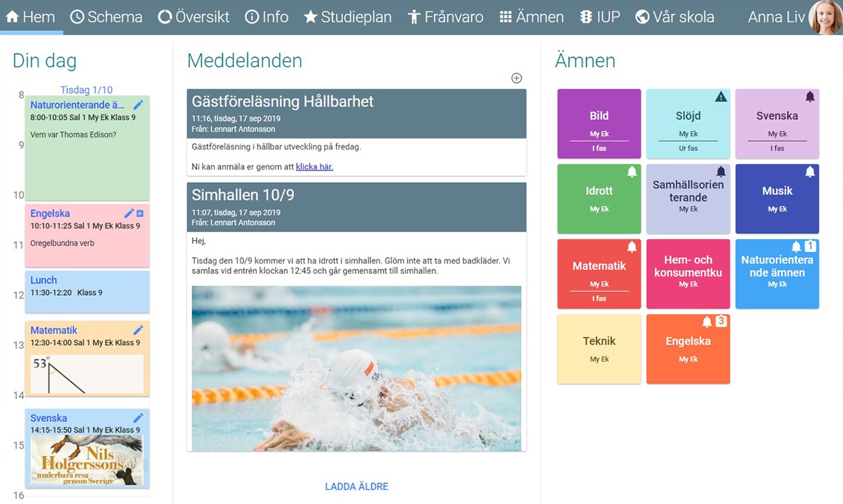Viewport: 843px width, 504px height.
Task: Click LADDA ÄLDRE to load older messages
Action: 356,487
